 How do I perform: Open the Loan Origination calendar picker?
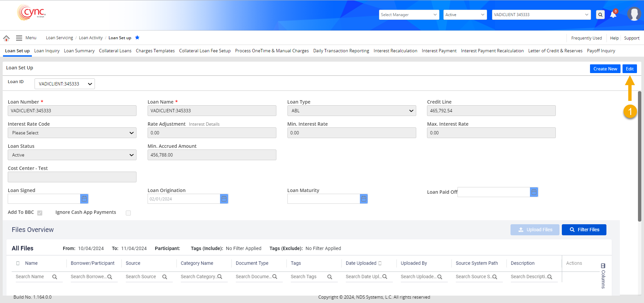click(x=224, y=199)
